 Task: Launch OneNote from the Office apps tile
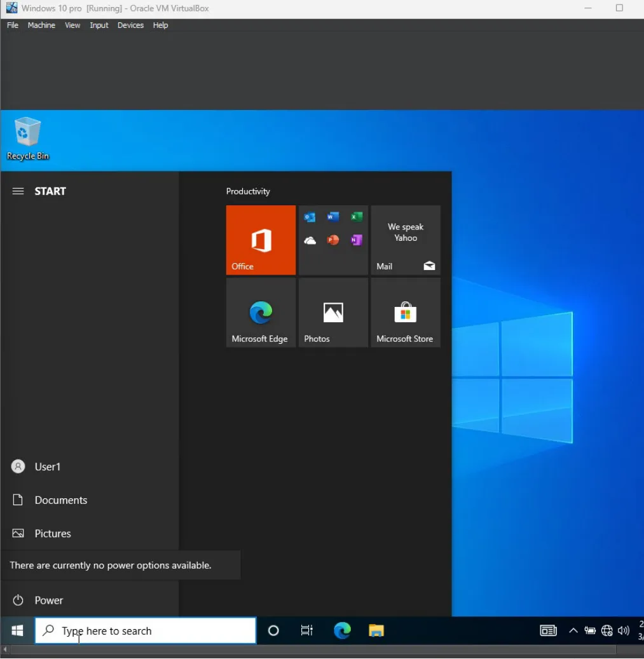pos(357,240)
